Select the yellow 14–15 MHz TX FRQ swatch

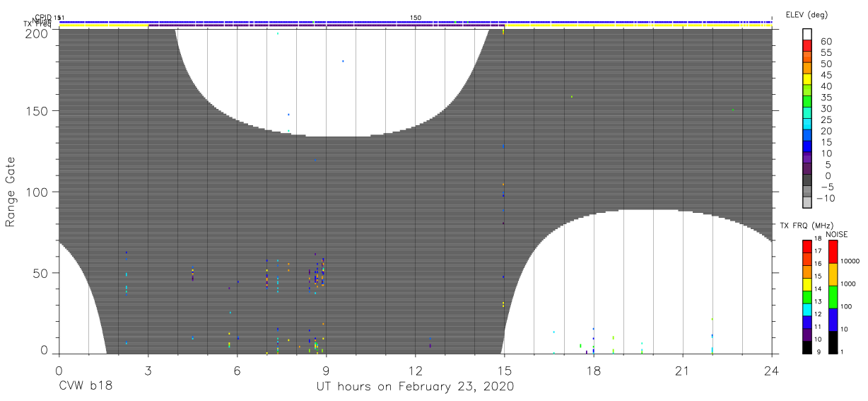pyautogui.click(x=808, y=283)
